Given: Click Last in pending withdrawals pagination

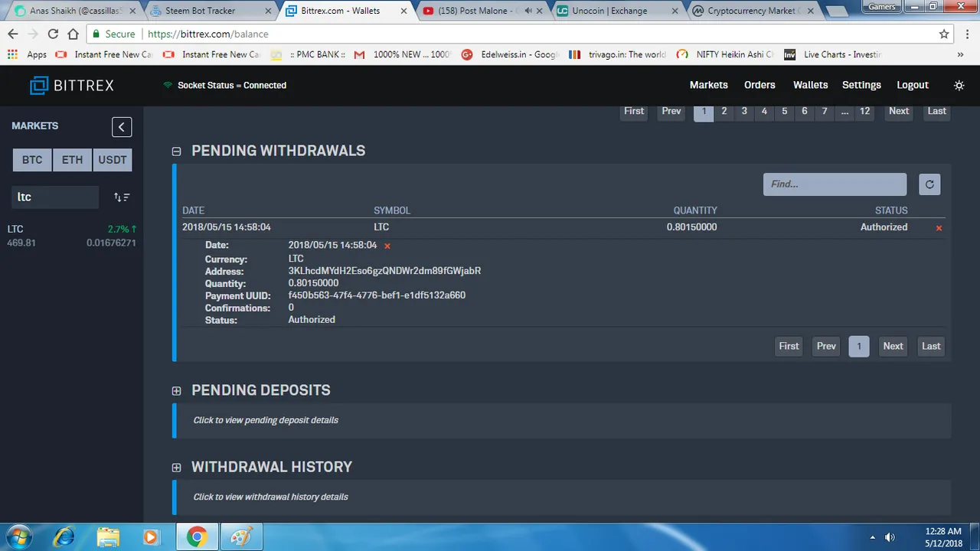Looking at the screenshot, I should tap(931, 347).
